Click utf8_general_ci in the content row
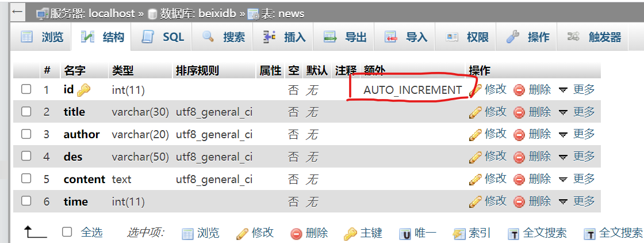This screenshot has height=243, width=644. [x=214, y=179]
